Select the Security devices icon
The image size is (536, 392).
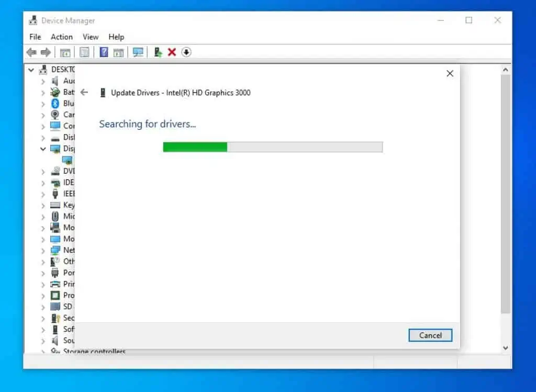click(x=55, y=318)
